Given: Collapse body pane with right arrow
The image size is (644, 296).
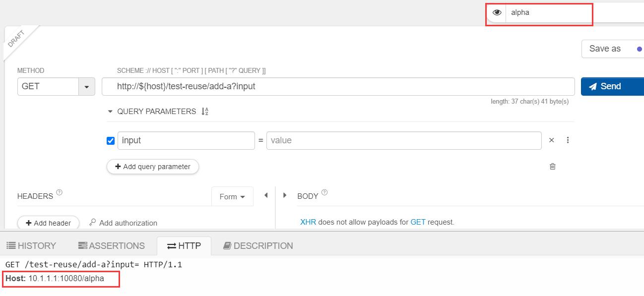Looking at the screenshot, I should point(285,195).
